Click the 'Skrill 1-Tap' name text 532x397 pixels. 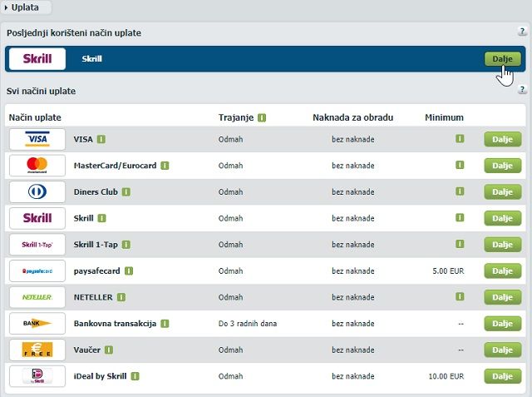[x=96, y=245]
